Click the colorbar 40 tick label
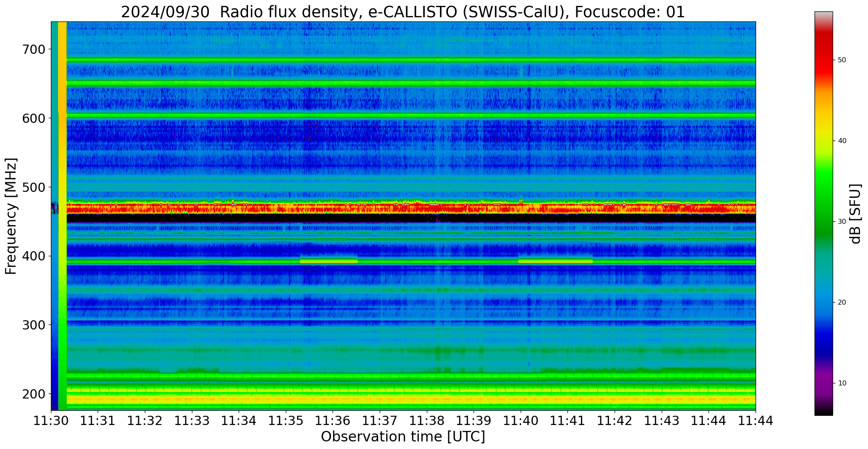Image resolution: width=868 pixels, height=449 pixels. click(x=842, y=141)
